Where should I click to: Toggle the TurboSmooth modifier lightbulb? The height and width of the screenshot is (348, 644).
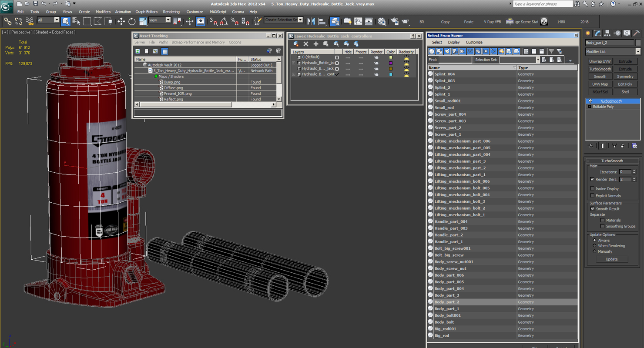[590, 101]
